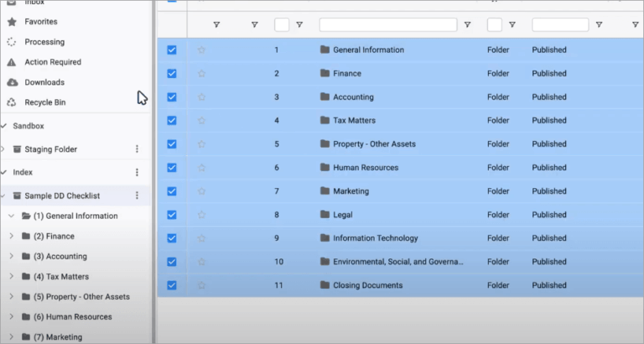This screenshot has width=644, height=344.
Task: Open the Information Technology folder
Action: point(376,238)
